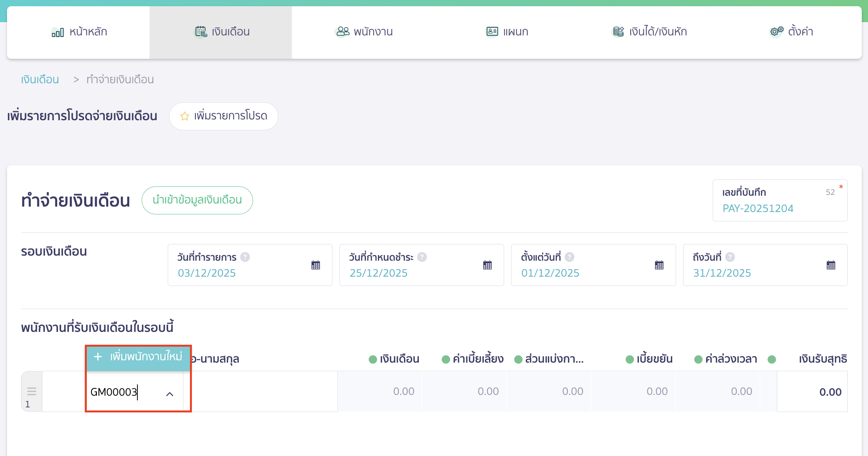Image resolution: width=868 pixels, height=456 pixels.
Task: Click help icon beside ถึงวันที่
Action: pos(730,257)
